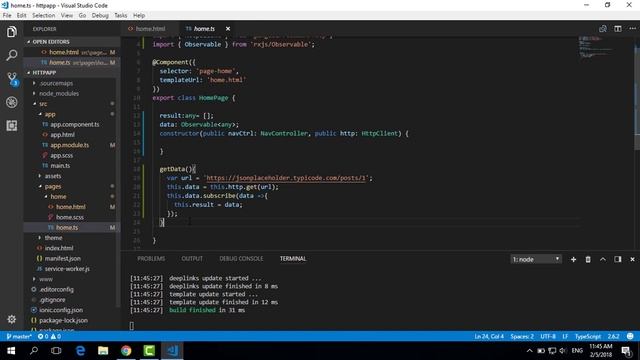640x360 pixels.
Task: Switch to the PROBLEMS panel tab
Action: point(151,259)
